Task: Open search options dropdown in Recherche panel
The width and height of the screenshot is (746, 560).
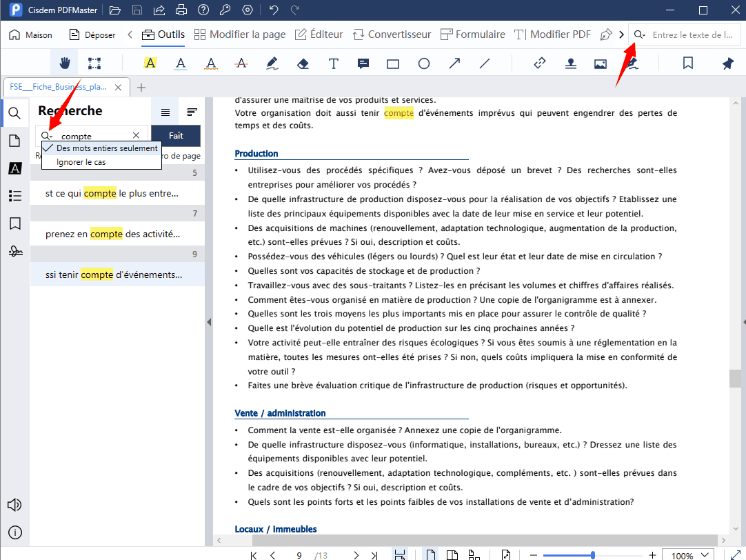Action: [47, 136]
